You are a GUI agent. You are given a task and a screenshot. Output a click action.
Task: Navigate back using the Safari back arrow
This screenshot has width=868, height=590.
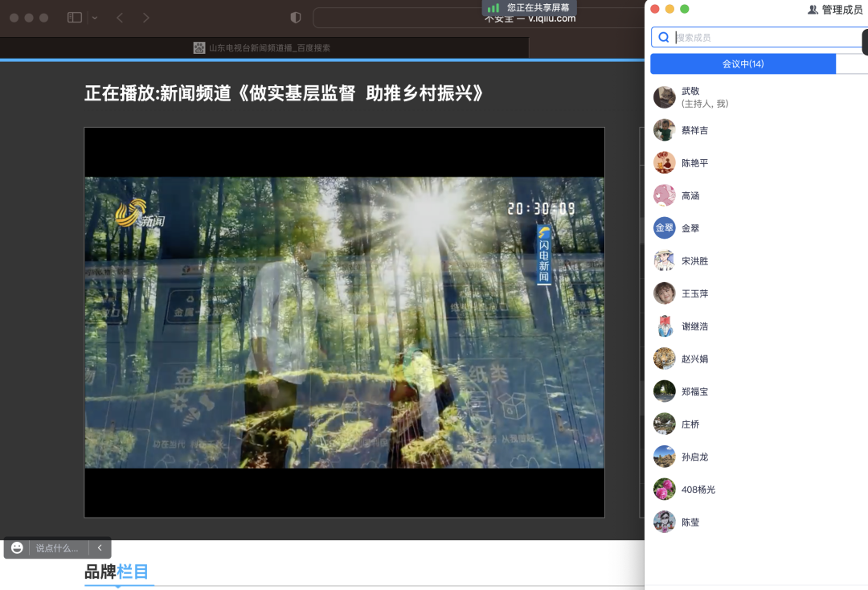[x=119, y=17]
